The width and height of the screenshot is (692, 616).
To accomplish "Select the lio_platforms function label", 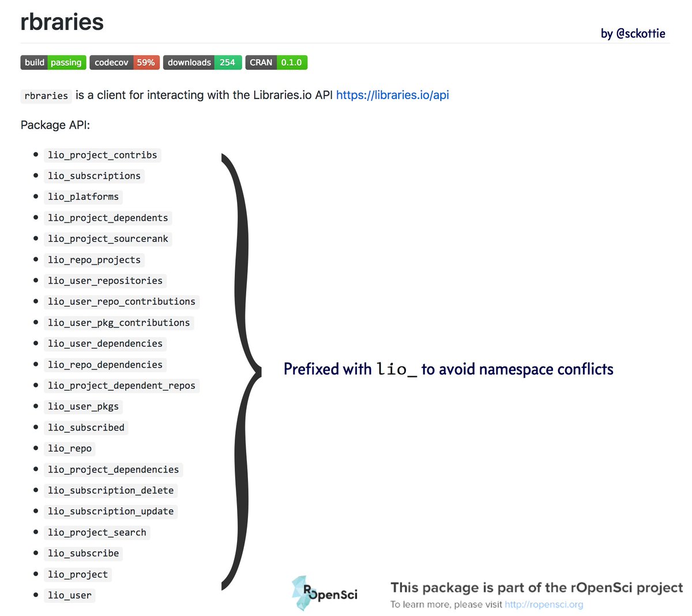I will pos(83,196).
